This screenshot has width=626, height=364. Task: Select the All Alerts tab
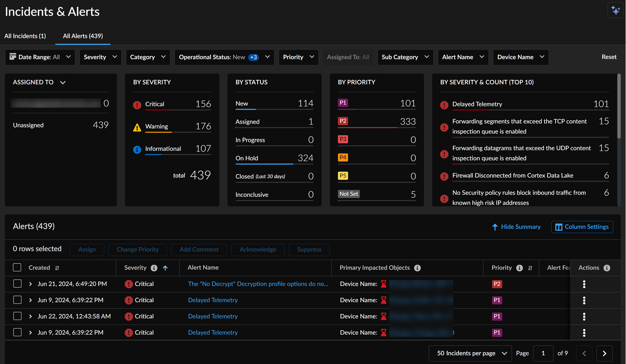click(83, 36)
